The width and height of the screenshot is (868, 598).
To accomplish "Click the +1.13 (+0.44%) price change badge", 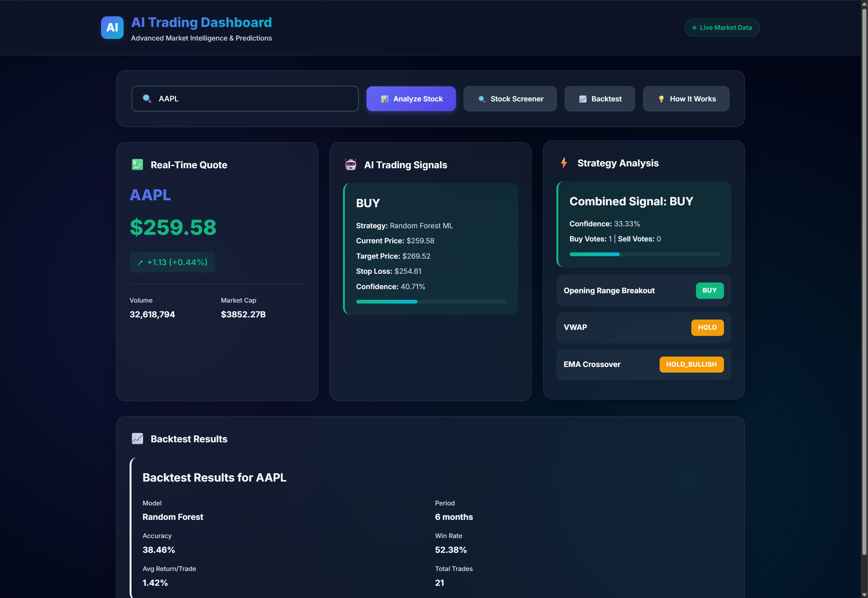I will tap(172, 262).
